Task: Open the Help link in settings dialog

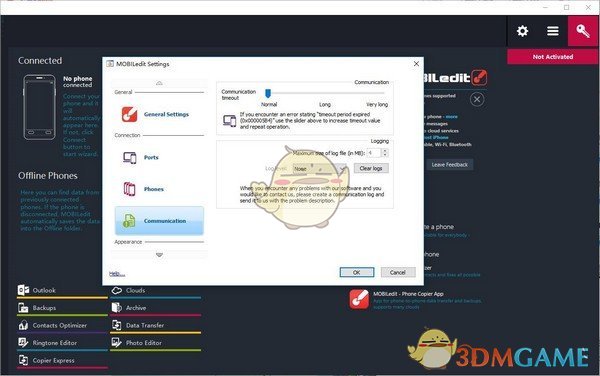Action: pos(117,274)
